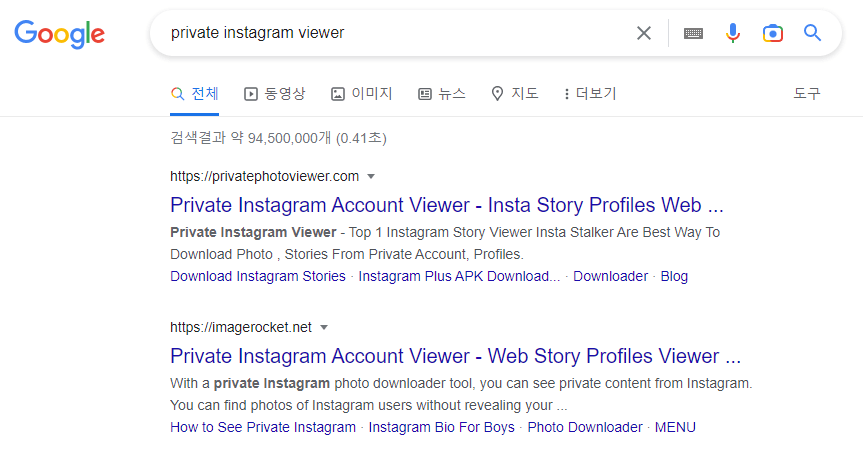
Task: Open search by image camera icon
Action: (x=773, y=33)
